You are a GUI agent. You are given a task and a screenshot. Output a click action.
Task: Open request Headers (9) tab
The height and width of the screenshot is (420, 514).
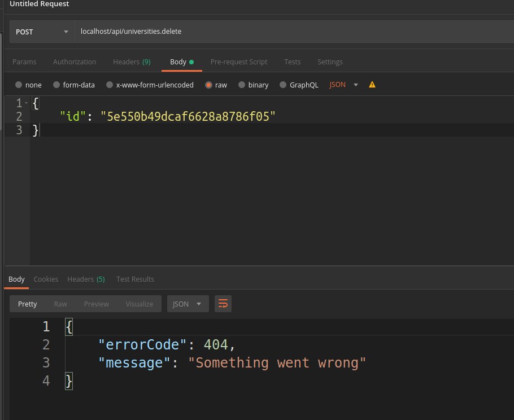pyautogui.click(x=132, y=62)
